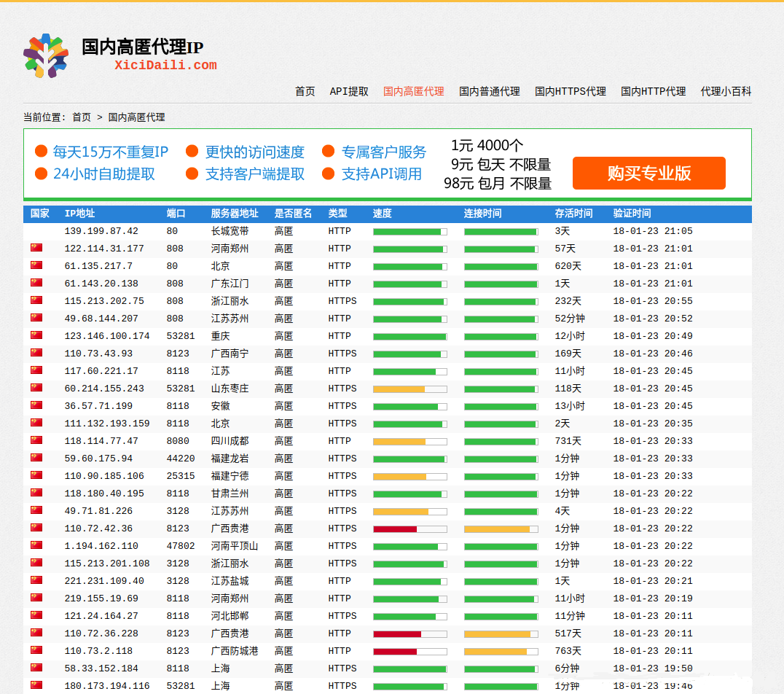
Task: Click China flag in 49.71.81.226 row
Action: tap(36, 510)
